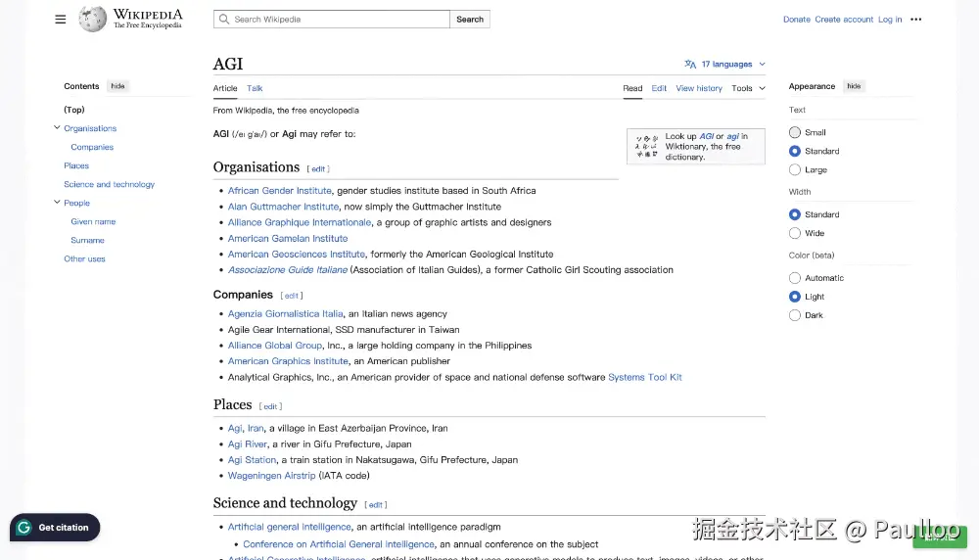The height and width of the screenshot is (560, 979).
Task: Select the Read tab
Action: click(632, 89)
